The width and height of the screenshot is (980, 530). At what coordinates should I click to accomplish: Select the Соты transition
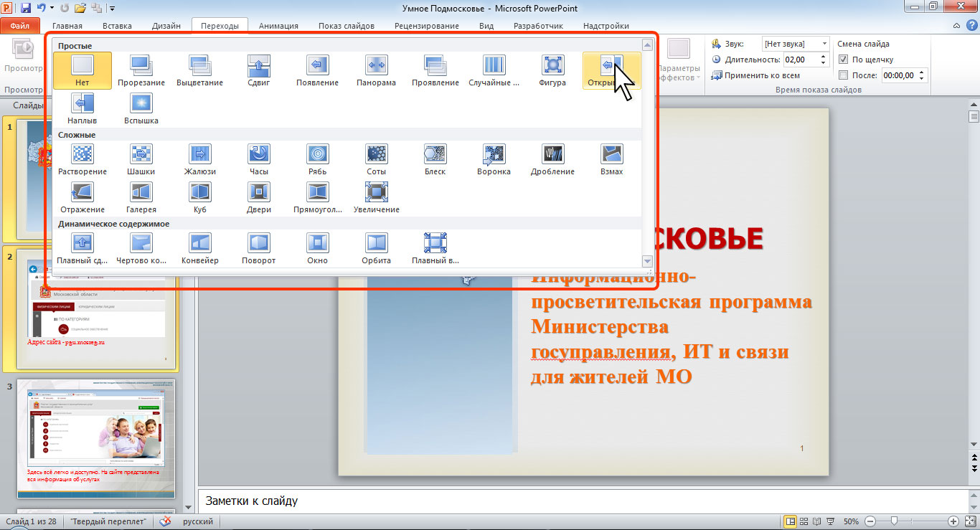tap(376, 159)
